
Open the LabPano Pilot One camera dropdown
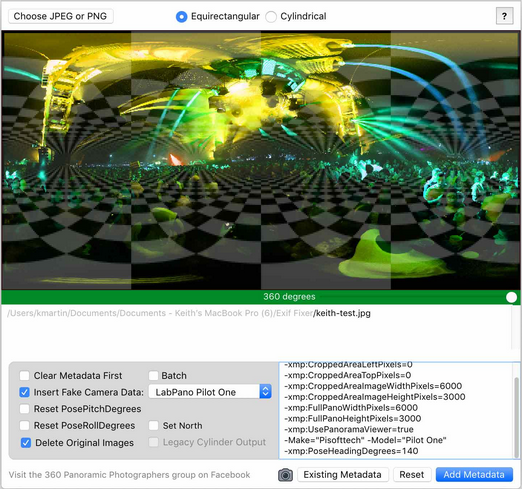pos(210,392)
